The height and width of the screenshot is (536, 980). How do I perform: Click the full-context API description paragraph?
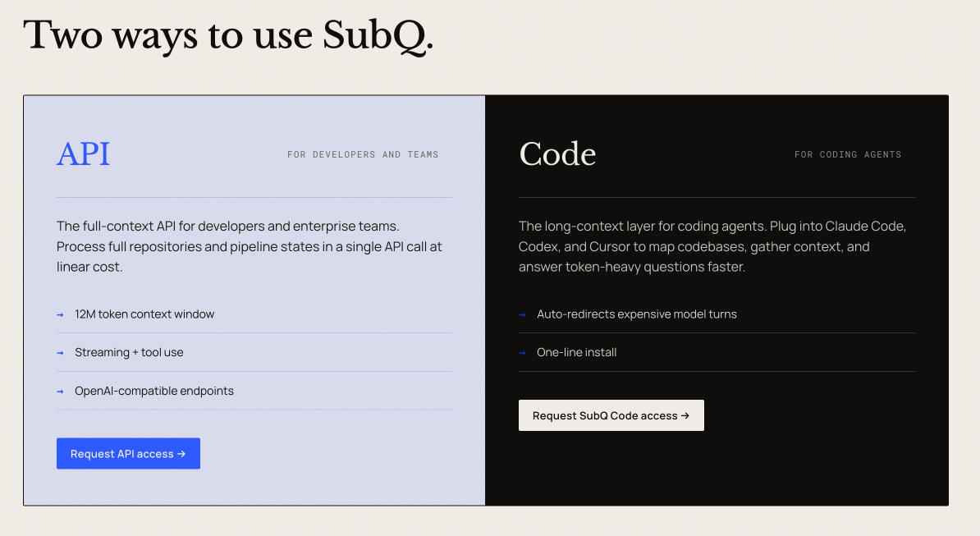click(250, 246)
